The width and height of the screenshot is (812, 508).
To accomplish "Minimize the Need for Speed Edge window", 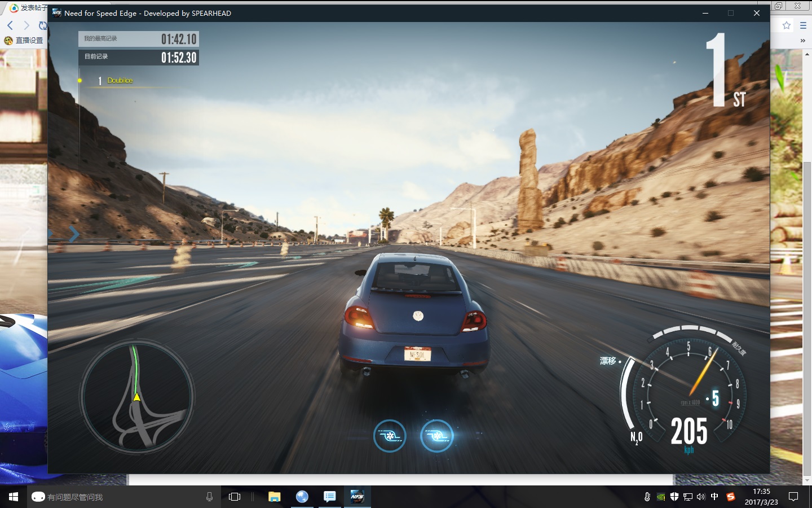I will click(x=705, y=13).
